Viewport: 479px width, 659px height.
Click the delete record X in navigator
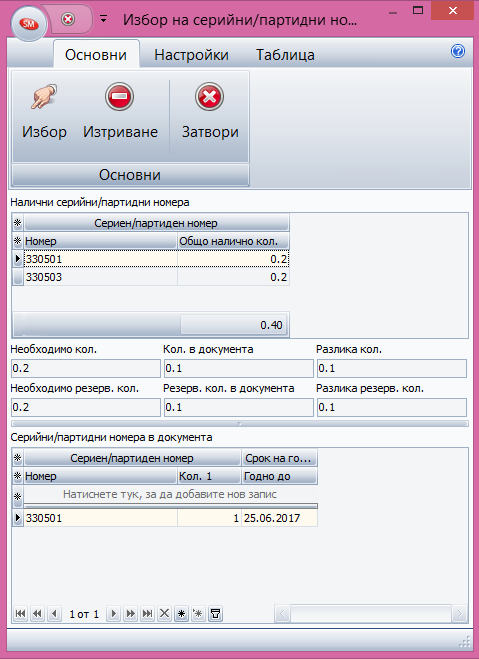164,614
